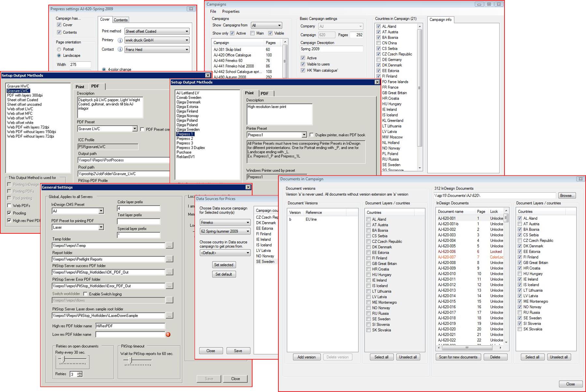This screenshot has width=586, height=392.
Task: Click the Scan for new documents button
Action: 458,357
